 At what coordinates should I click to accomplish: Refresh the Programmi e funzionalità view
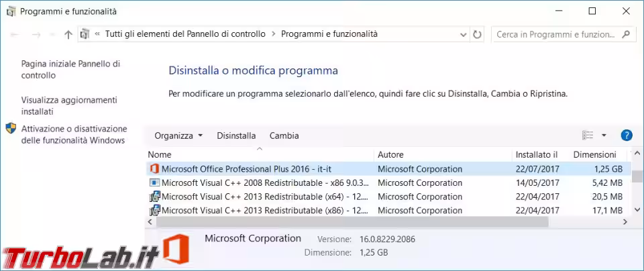pos(477,34)
